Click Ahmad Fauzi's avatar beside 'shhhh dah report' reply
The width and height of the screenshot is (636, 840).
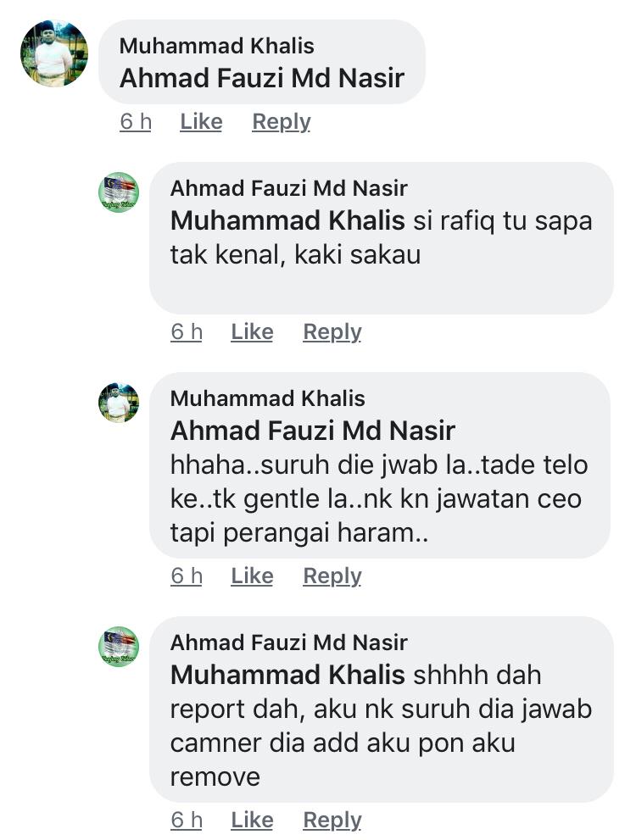118,647
